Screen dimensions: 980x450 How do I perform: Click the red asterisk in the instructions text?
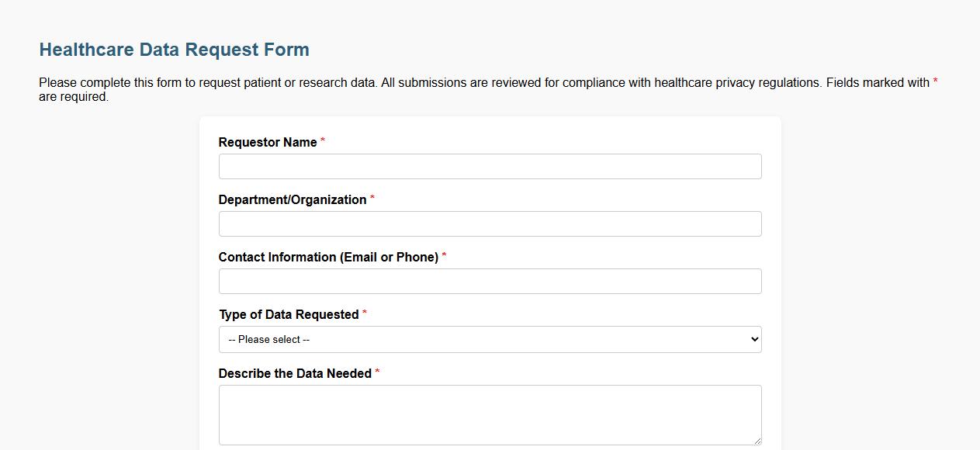pyautogui.click(x=936, y=82)
